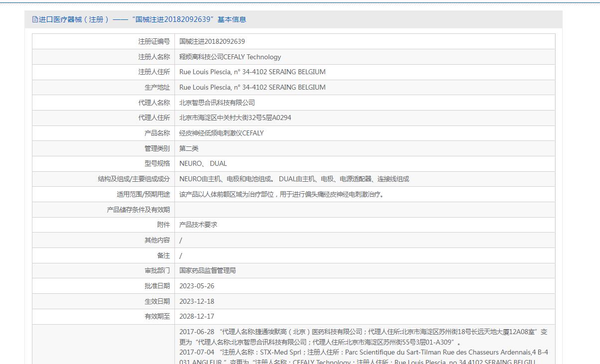This screenshot has height=364, width=600.
Task: Click the 结构及组成/主要组成成分 label
Action: [x=134, y=179]
